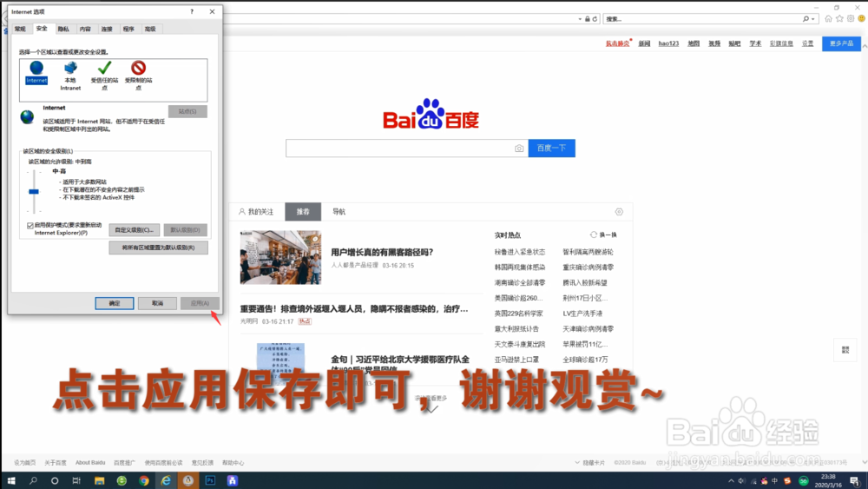Open the Windows Start menu
The image size is (868, 489).
[x=11, y=480]
